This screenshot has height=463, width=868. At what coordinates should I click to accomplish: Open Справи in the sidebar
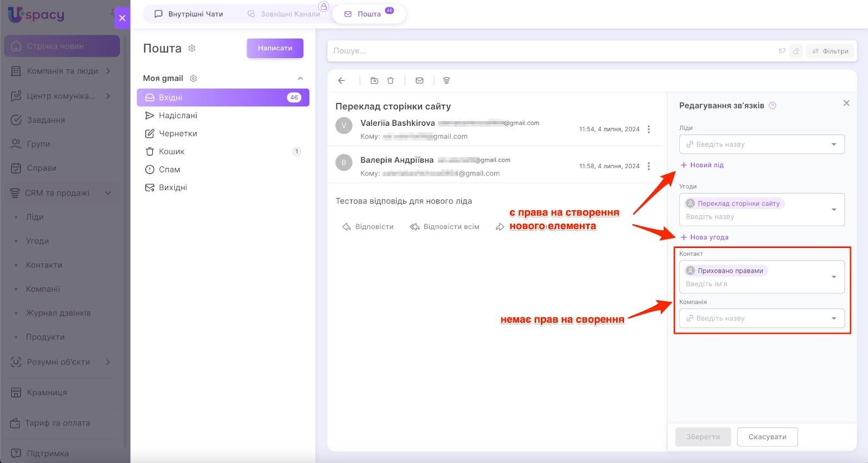pos(62,168)
